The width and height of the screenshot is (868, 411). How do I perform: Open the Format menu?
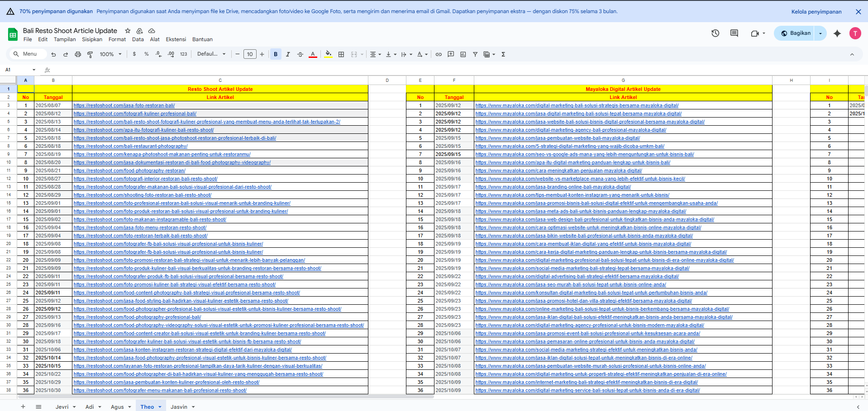[117, 39]
